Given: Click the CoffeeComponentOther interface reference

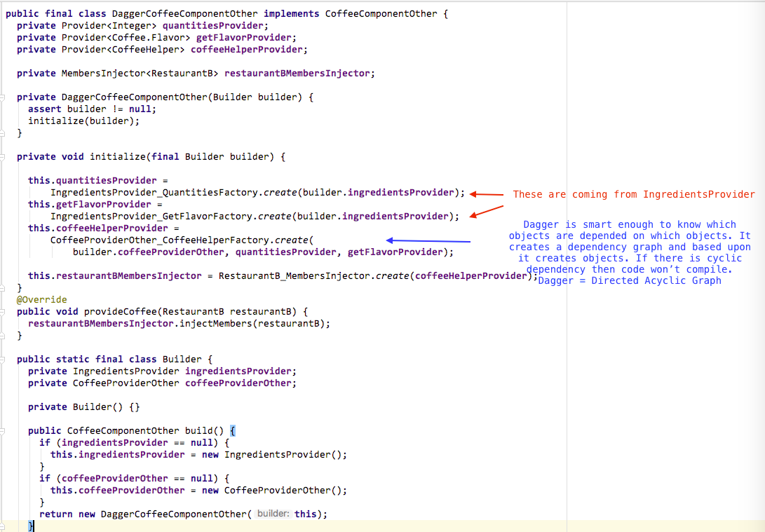Looking at the screenshot, I should click(381, 13).
